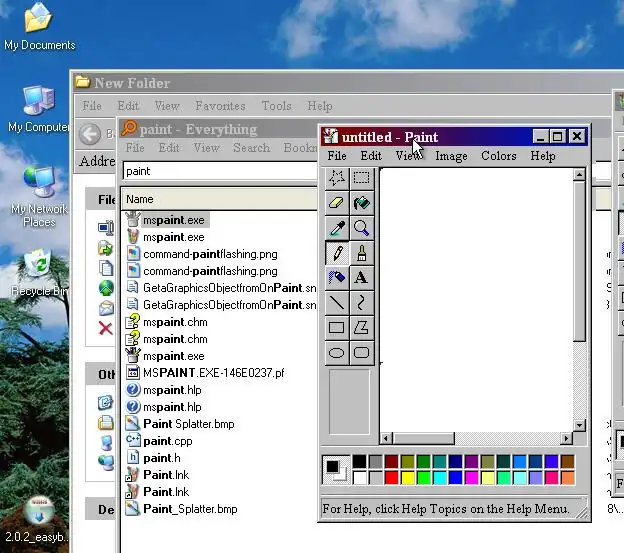
Task: Choose the Eraser tool in Paint
Action: point(337,203)
